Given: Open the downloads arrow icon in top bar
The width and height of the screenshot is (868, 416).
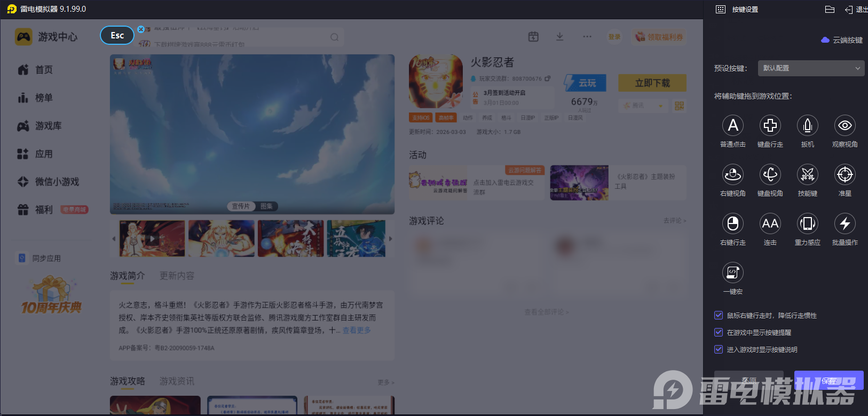Looking at the screenshot, I should point(559,36).
